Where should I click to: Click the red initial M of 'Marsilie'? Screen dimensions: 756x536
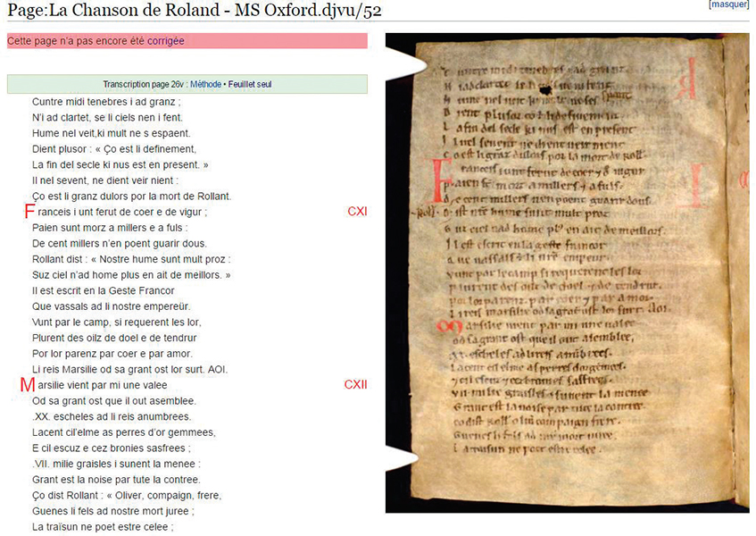(28, 384)
